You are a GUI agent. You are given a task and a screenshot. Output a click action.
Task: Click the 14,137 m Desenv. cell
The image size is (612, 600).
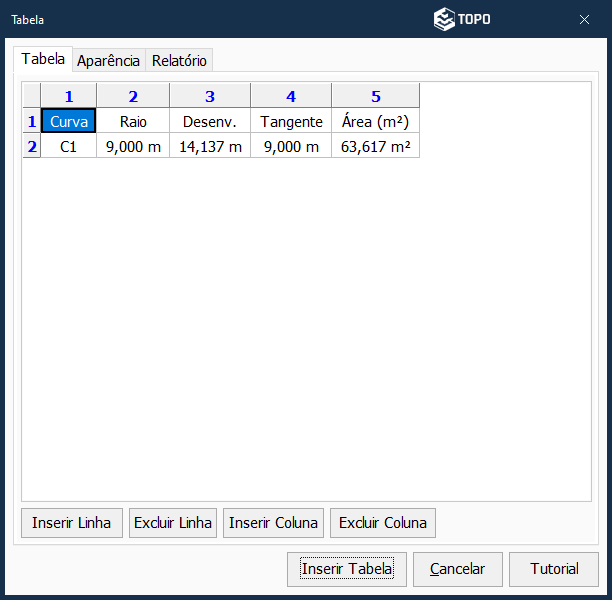coord(210,147)
